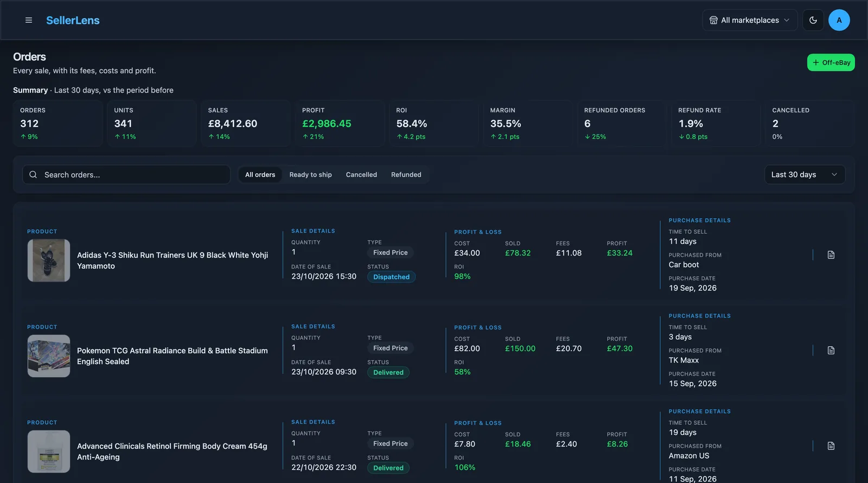Click the SellerLens logo link
The image size is (868, 483).
click(73, 20)
